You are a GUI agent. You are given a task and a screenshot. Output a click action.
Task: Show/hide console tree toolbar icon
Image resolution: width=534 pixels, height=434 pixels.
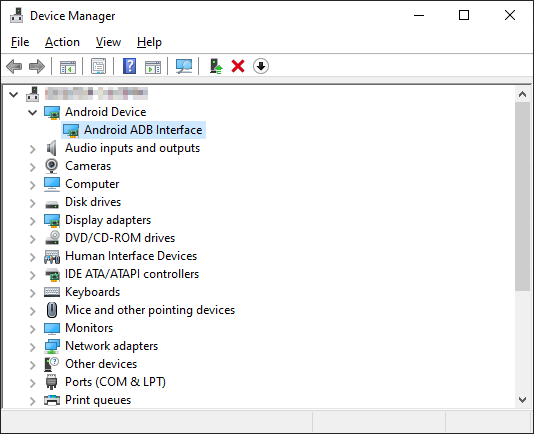tap(68, 67)
